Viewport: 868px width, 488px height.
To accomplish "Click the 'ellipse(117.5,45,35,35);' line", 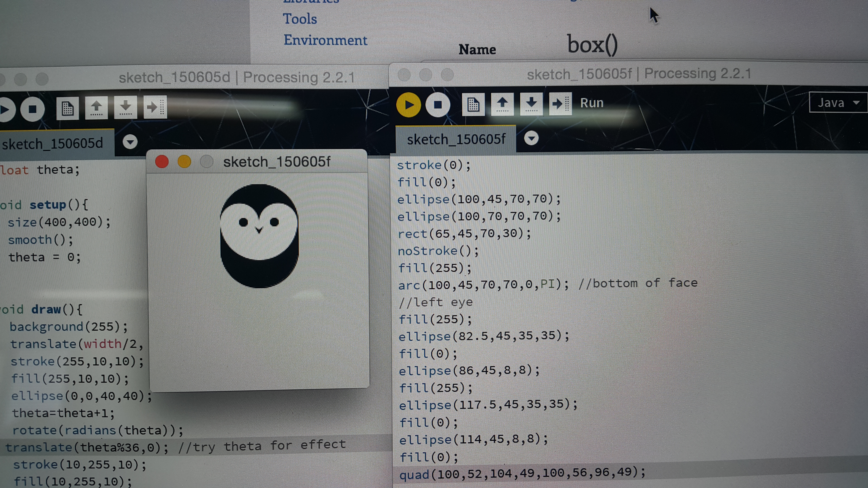I will (488, 405).
